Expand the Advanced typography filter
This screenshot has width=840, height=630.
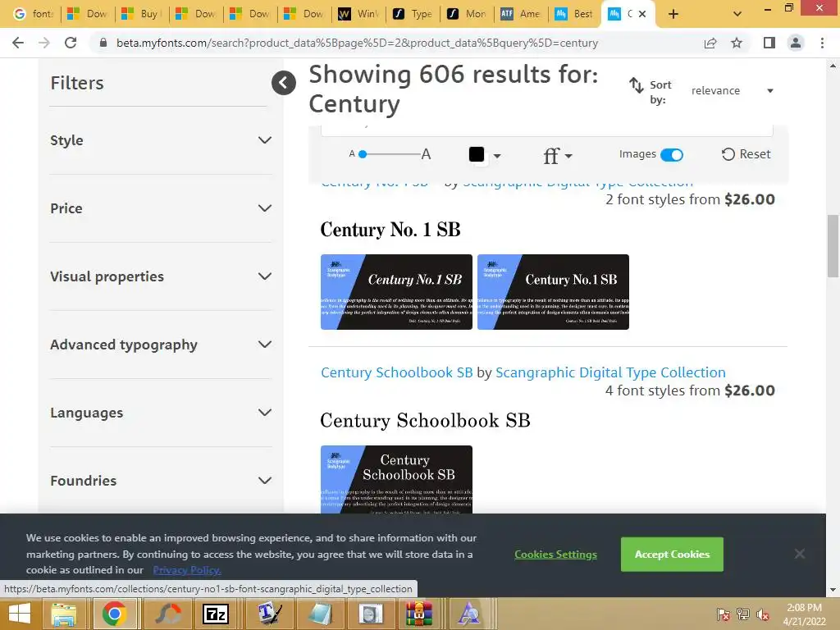pos(161,345)
